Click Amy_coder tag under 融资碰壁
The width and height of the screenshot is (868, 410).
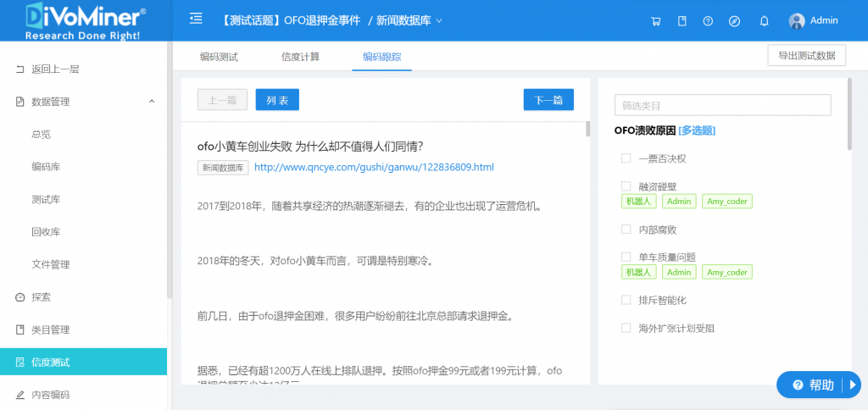(x=727, y=202)
